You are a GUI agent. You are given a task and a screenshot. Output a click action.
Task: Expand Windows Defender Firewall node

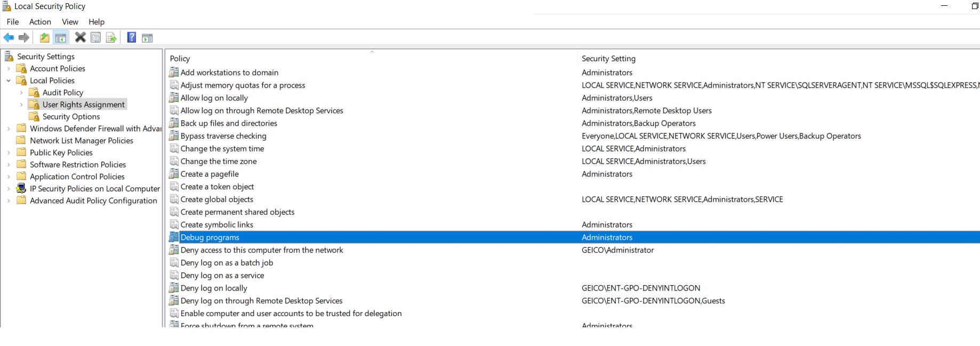coord(9,129)
